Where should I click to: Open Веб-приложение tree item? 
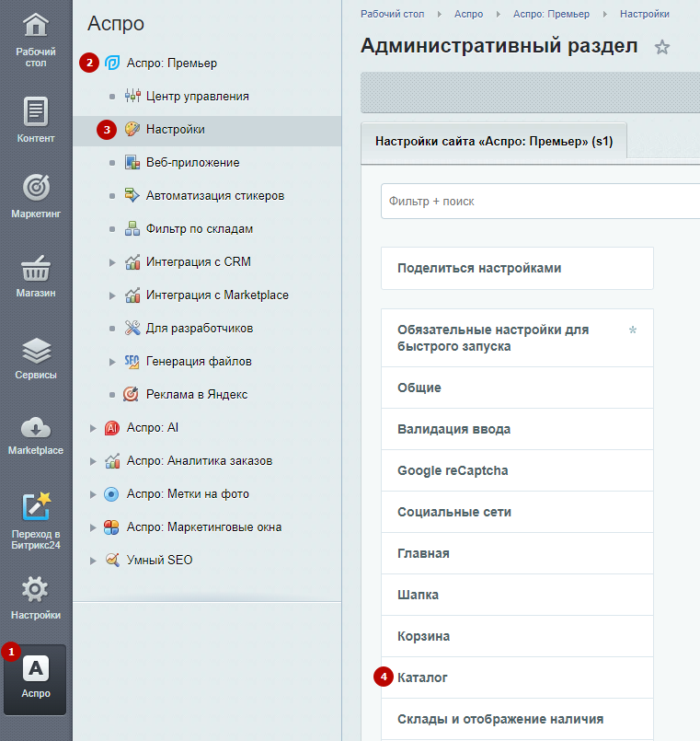pos(193,163)
